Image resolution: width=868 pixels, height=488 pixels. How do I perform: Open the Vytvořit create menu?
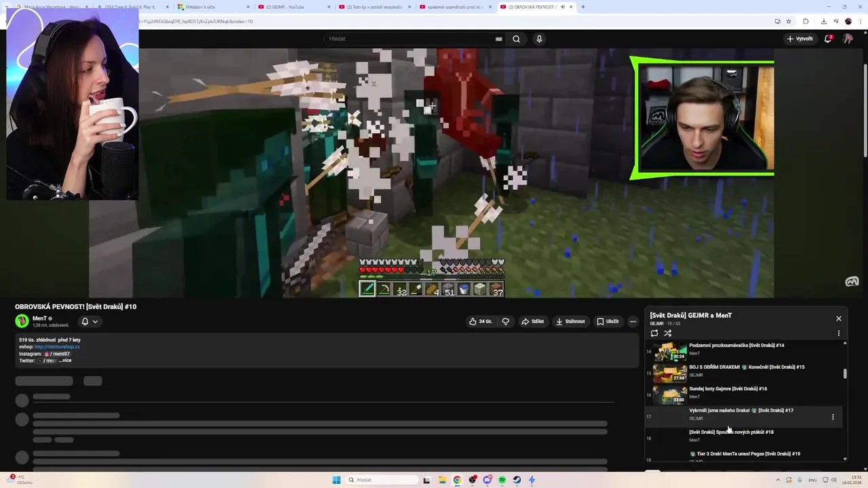point(800,39)
